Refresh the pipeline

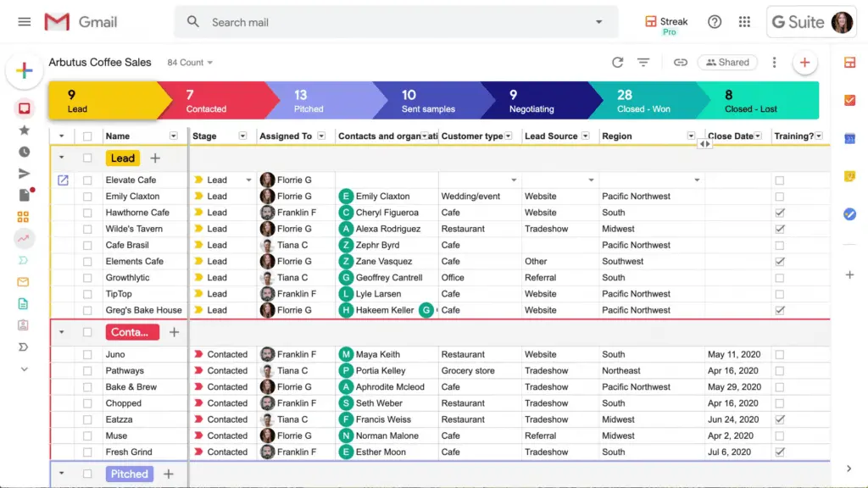pos(618,63)
